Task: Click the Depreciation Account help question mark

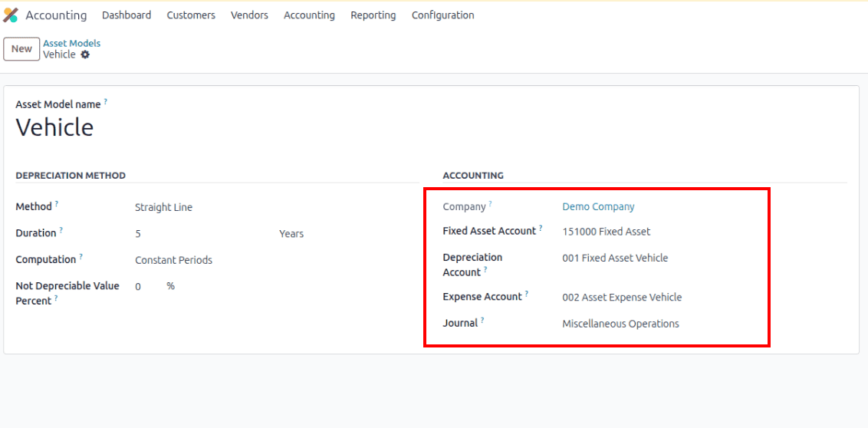Action: pos(485,270)
